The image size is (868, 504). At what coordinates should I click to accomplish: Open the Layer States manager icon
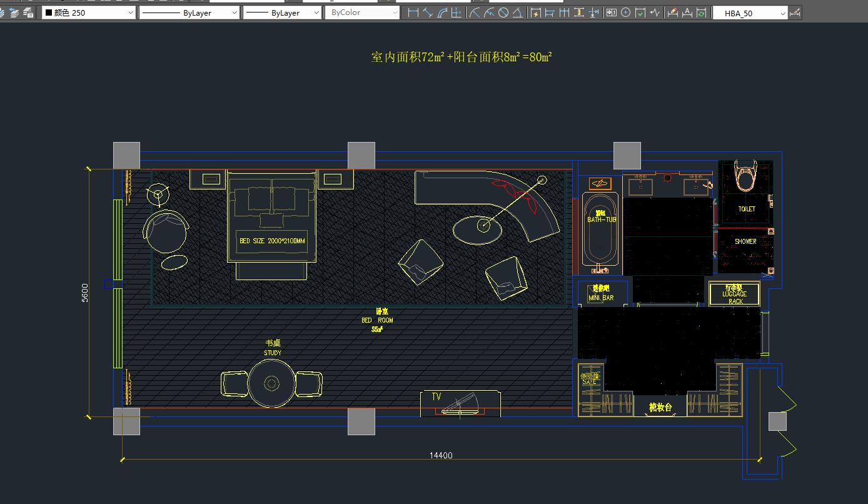(x=28, y=13)
